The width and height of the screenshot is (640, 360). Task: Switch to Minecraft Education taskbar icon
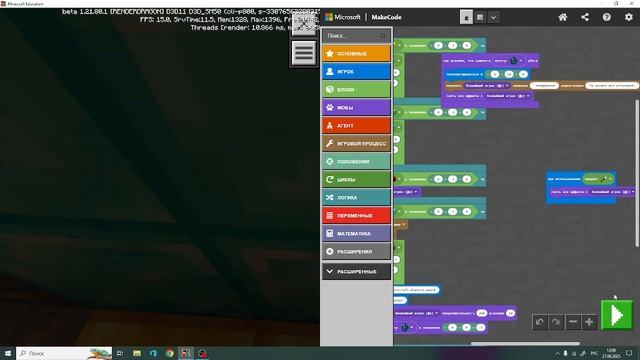(186, 353)
